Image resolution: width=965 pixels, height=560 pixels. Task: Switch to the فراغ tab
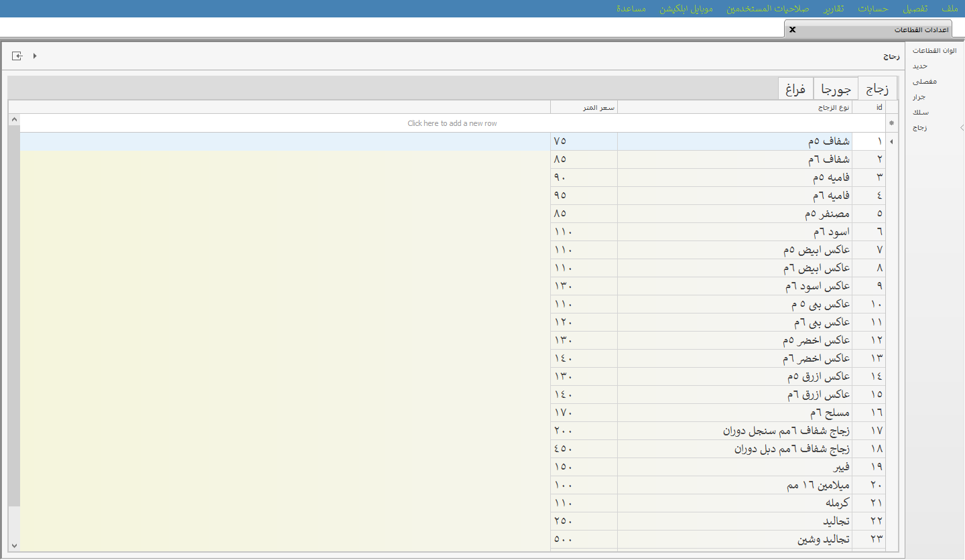pyautogui.click(x=795, y=88)
